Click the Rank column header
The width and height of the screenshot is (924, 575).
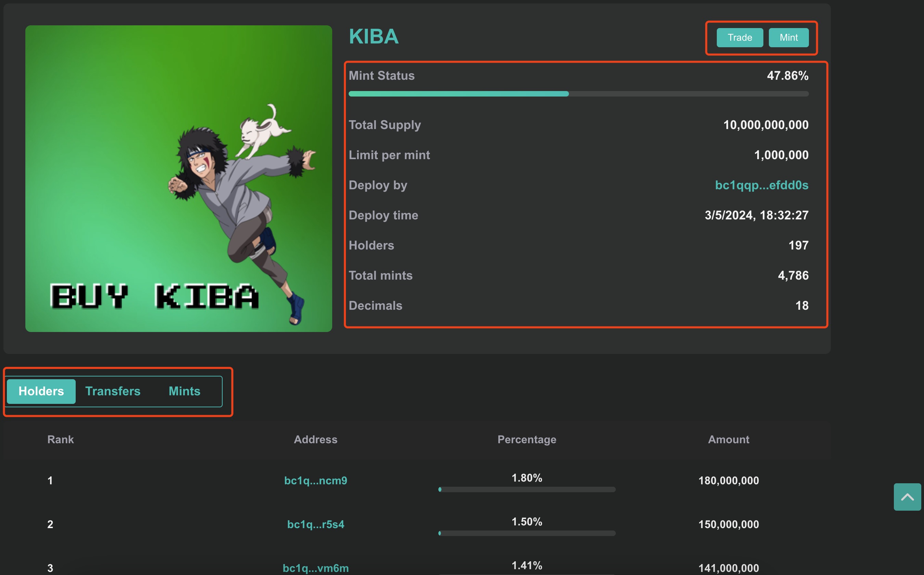pyautogui.click(x=61, y=439)
